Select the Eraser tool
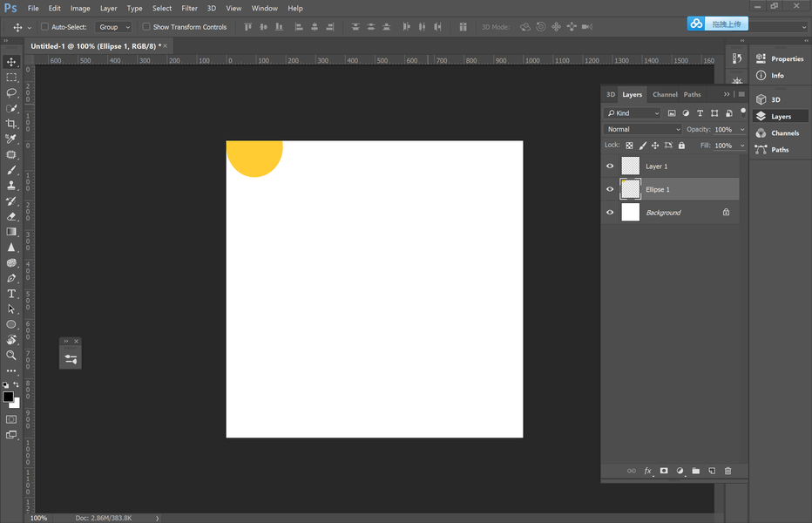The image size is (812, 523). click(10, 217)
